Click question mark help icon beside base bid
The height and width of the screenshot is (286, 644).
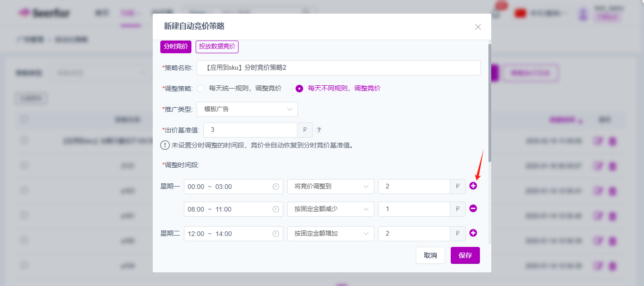pyautogui.click(x=319, y=130)
